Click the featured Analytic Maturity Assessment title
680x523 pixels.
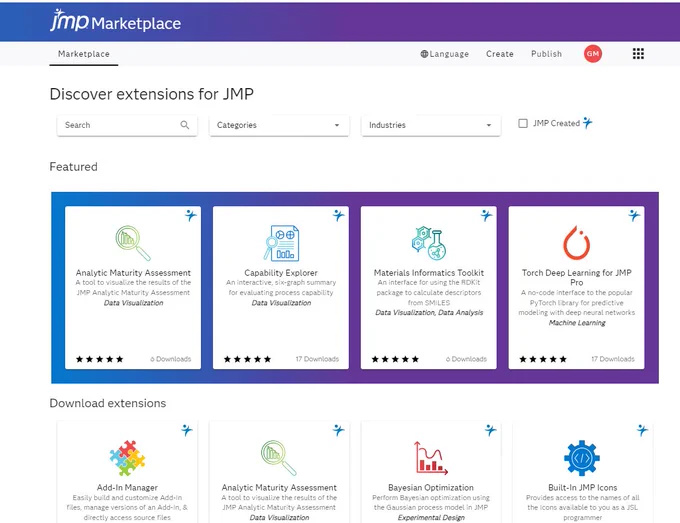[133, 273]
